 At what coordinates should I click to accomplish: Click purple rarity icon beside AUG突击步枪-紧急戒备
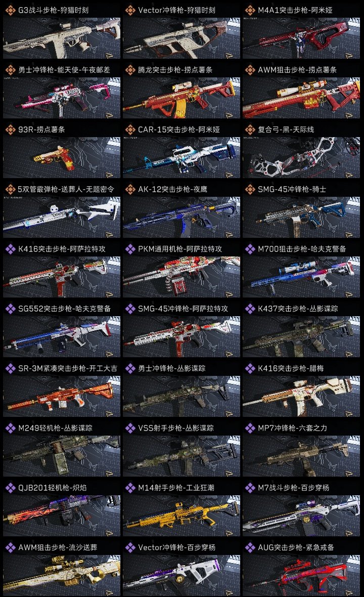(x=250, y=547)
